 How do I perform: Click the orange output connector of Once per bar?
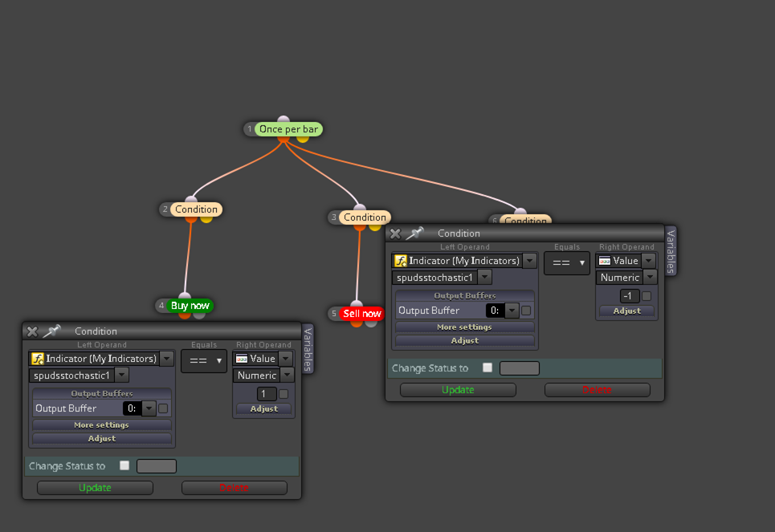283,140
